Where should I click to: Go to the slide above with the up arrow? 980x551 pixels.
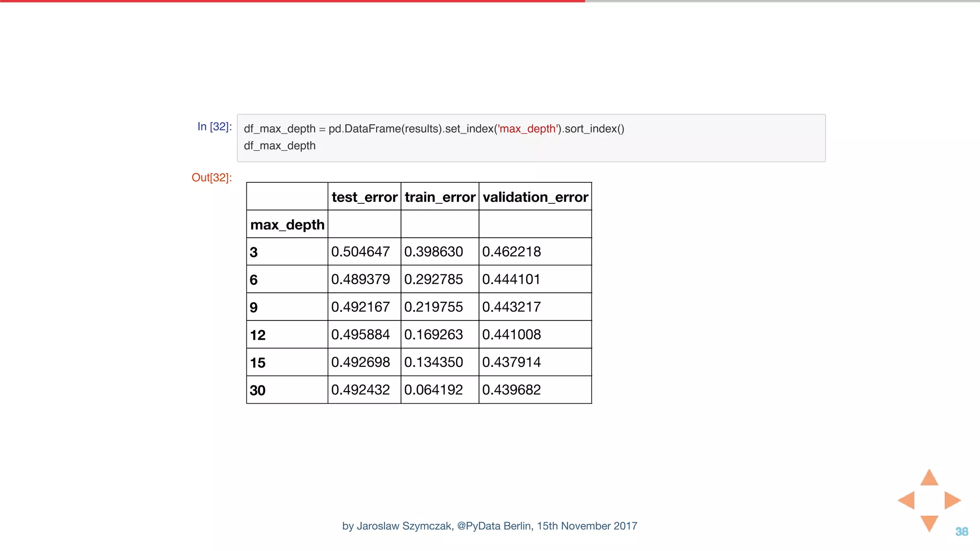(929, 478)
